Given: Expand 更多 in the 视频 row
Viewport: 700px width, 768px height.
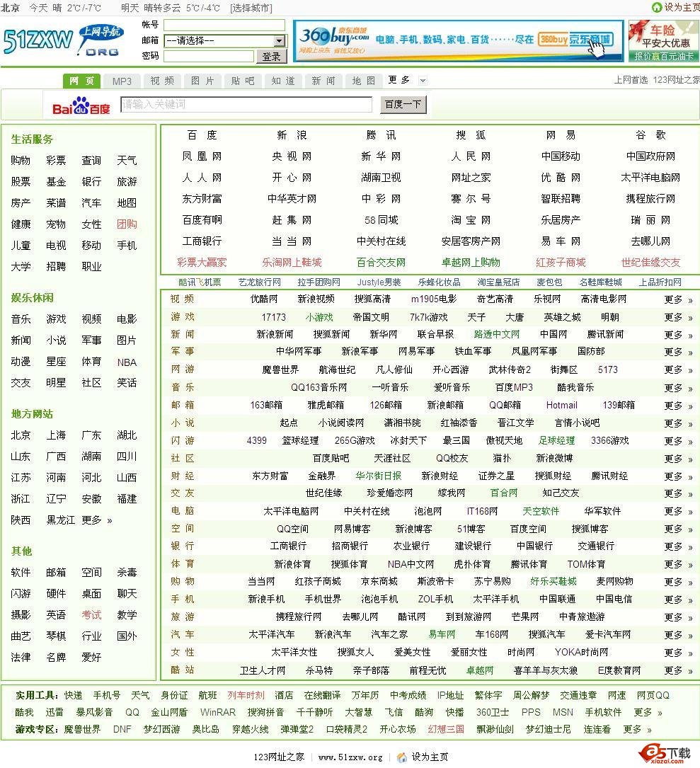Looking at the screenshot, I should [x=678, y=299].
